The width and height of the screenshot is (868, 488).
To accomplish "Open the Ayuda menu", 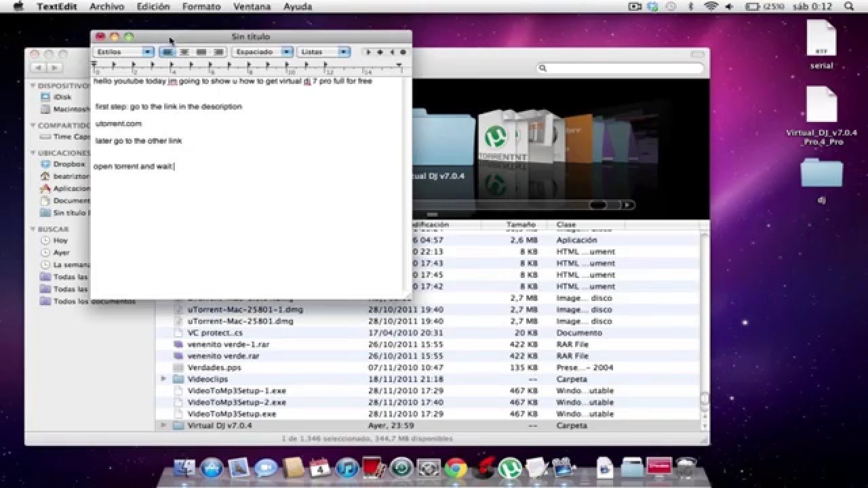I will [x=298, y=6].
